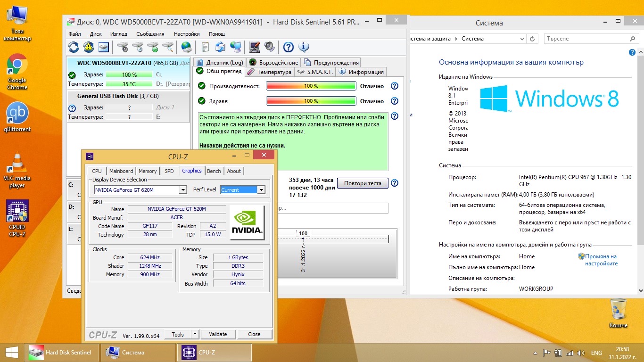
Task: Select the Кошче recycle bin icon
Action: [618, 313]
